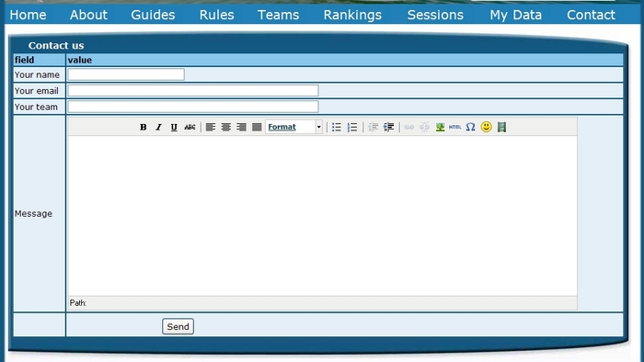Focus the Your email input field
Image resolution: width=644 pixels, height=362 pixels.
193,91
